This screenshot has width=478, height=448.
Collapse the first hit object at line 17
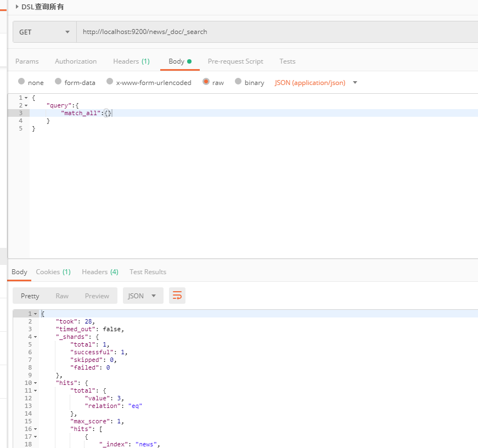pos(35,436)
